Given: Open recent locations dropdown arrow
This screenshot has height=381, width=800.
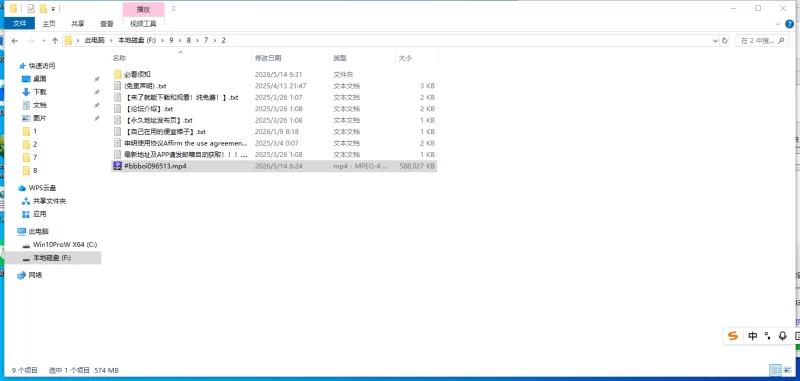Looking at the screenshot, I should click(43, 41).
